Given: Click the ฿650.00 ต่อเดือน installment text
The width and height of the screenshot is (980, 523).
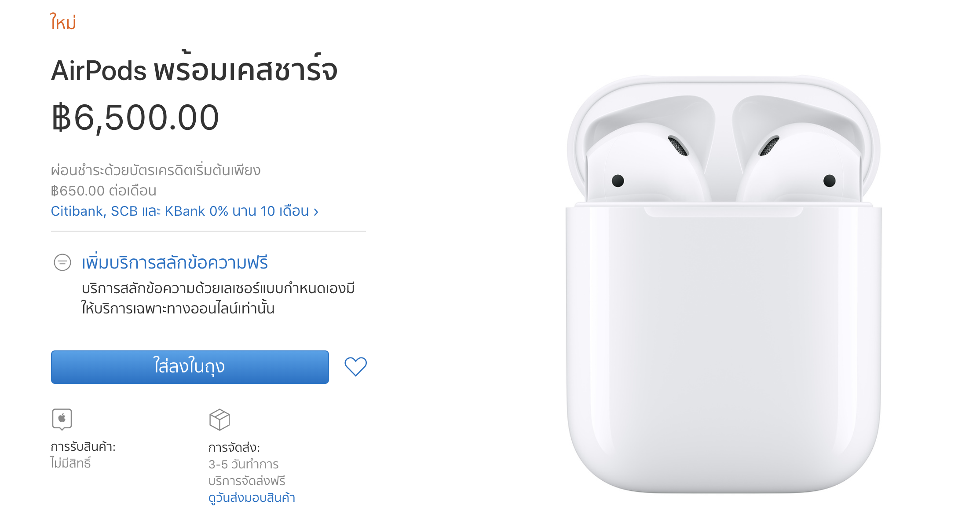Looking at the screenshot, I should pyautogui.click(x=104, y=191).
